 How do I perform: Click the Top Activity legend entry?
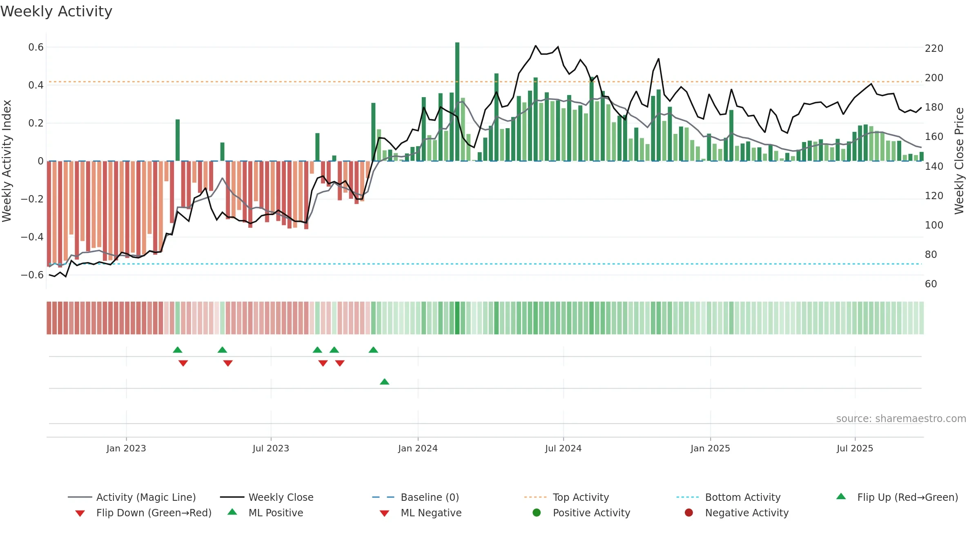(x=567, y=497)
